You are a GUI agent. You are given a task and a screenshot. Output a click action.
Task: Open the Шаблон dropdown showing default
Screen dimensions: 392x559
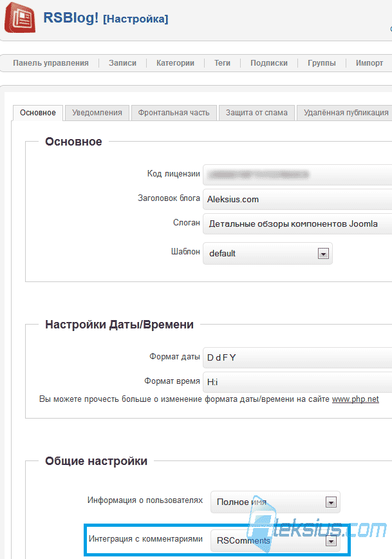(x=268, y=254)
